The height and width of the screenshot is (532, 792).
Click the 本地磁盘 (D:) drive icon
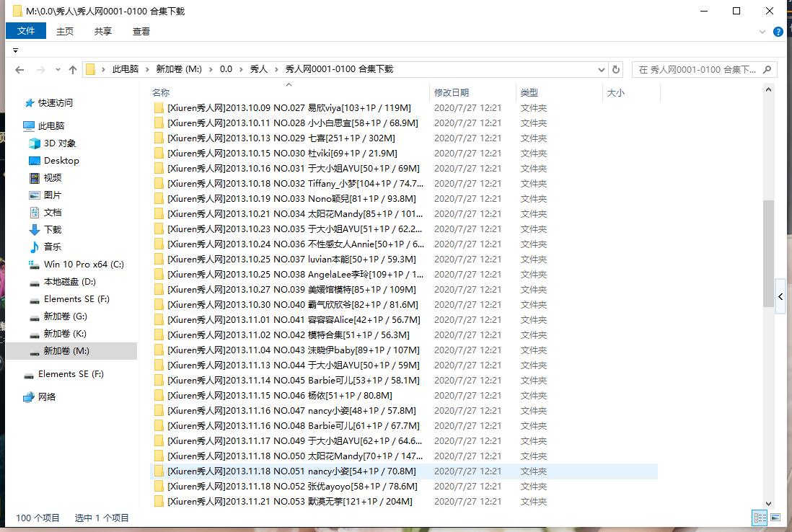tap(35, 283)
